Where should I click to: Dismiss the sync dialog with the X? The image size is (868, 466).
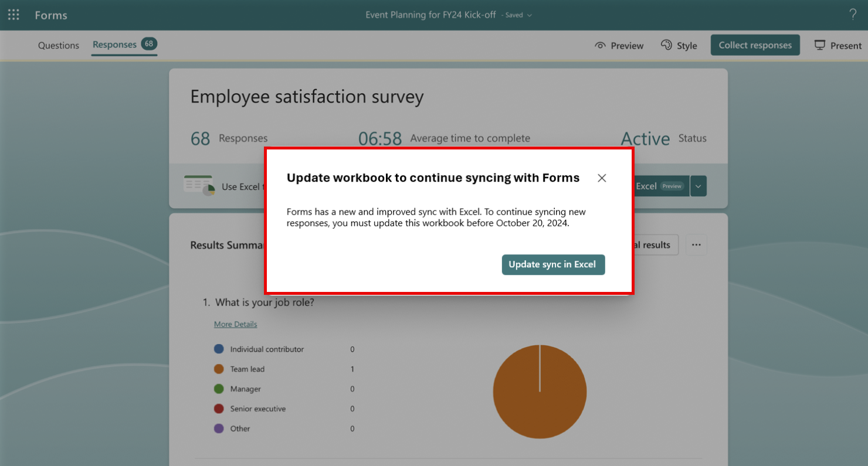pos(602,178)
